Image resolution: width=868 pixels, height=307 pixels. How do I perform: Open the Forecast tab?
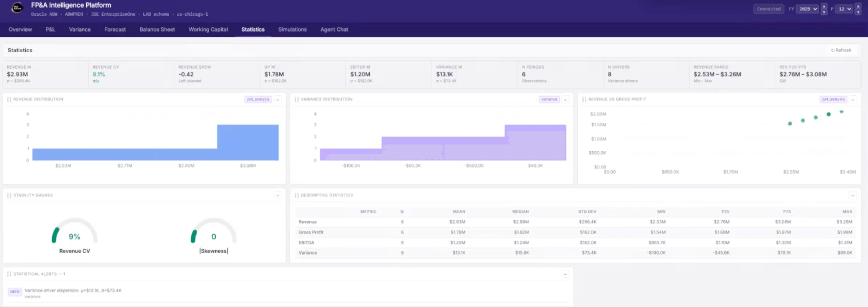(x=115, y=30)
